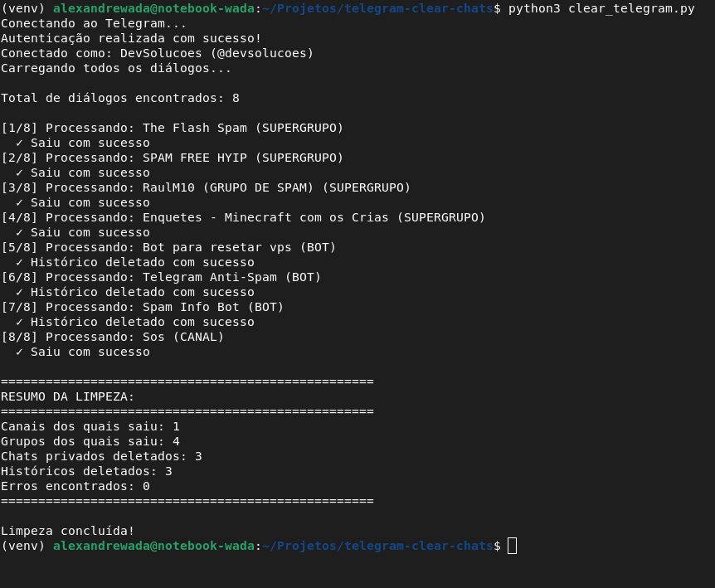Viewport: 715px width, 588px height.
Task: Click the "Canais dos quais saiu: 1" line
Action: (x=90, y=426)
